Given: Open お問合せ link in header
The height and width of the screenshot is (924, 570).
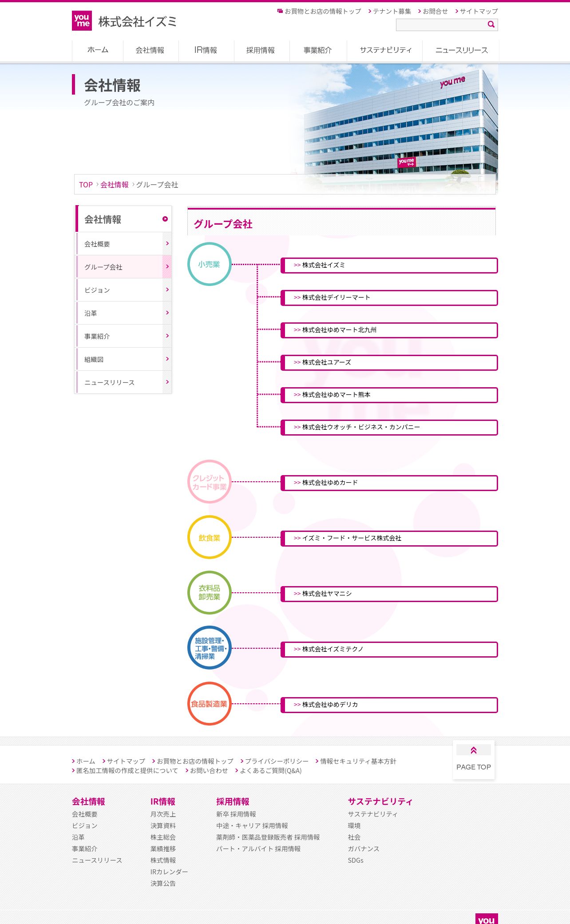Looking at the screenshot, I should (435, 11).
